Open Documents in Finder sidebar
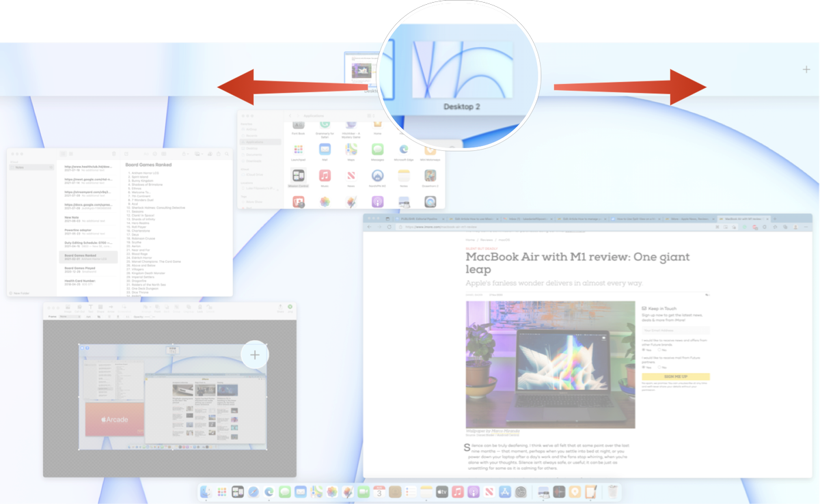 pyautogui.click(x=256, y=155)
